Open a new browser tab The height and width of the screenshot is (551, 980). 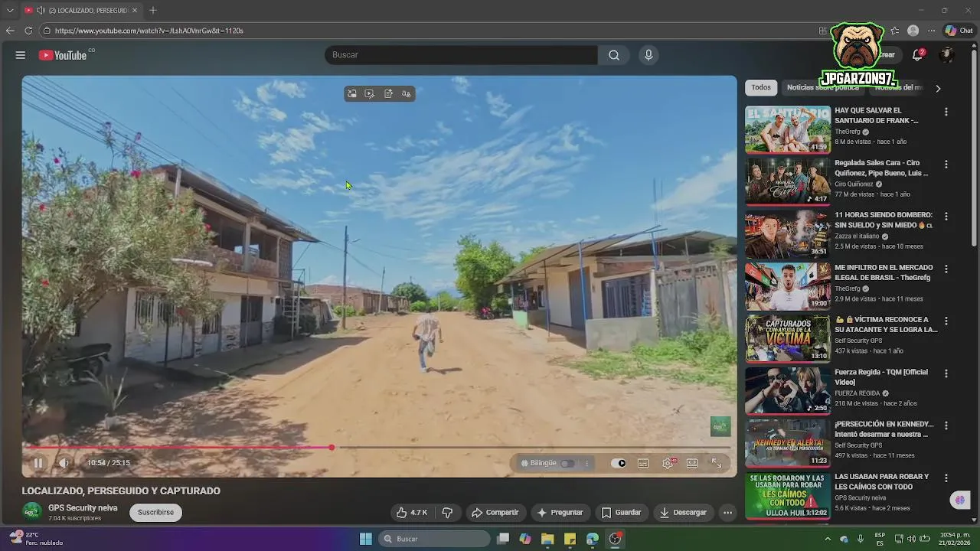pos(153,11)
